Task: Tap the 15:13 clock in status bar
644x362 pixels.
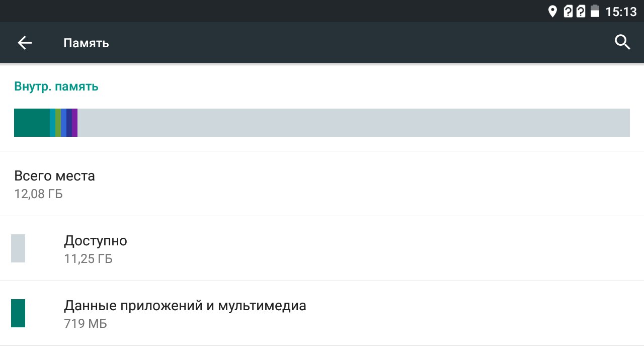Action: (621, 12)
